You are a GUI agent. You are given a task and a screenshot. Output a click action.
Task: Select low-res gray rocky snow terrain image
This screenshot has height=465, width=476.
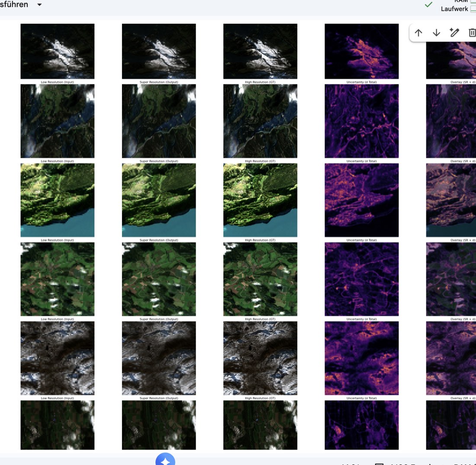[58, 358]
